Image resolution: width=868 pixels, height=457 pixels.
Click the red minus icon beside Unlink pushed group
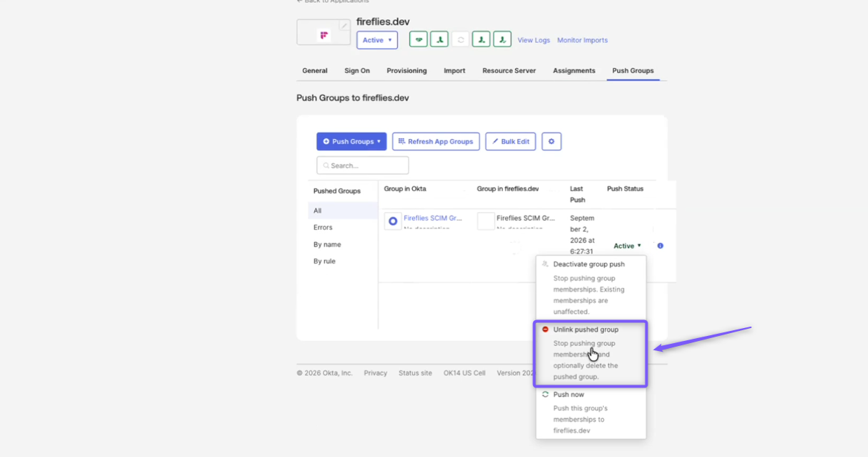[x=545, y=329]
